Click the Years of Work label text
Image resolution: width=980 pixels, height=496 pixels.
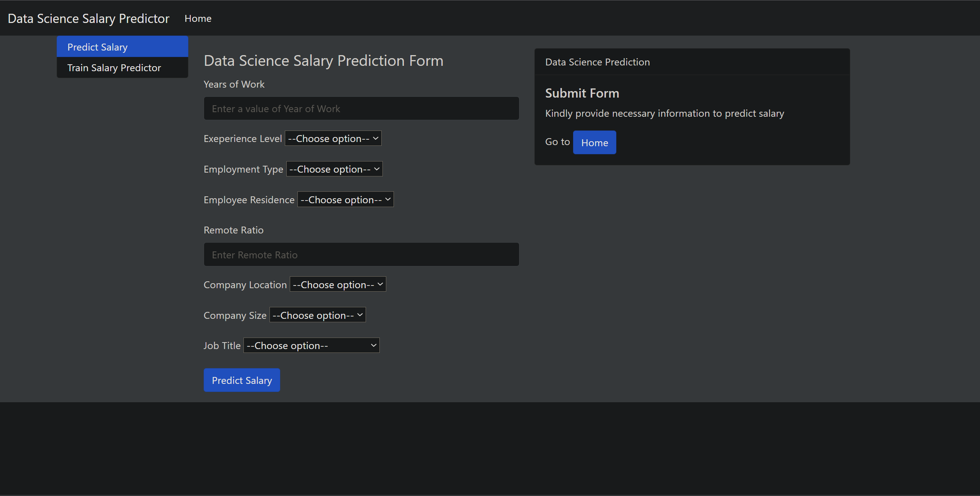click(x=234, y=84)
